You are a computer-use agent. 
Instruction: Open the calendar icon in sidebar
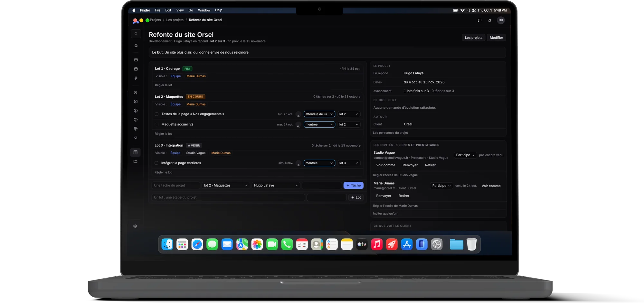pos(136,69)
